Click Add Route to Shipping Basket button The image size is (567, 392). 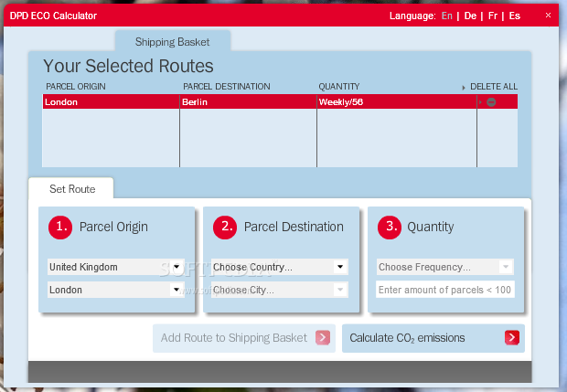coord(244,338)
